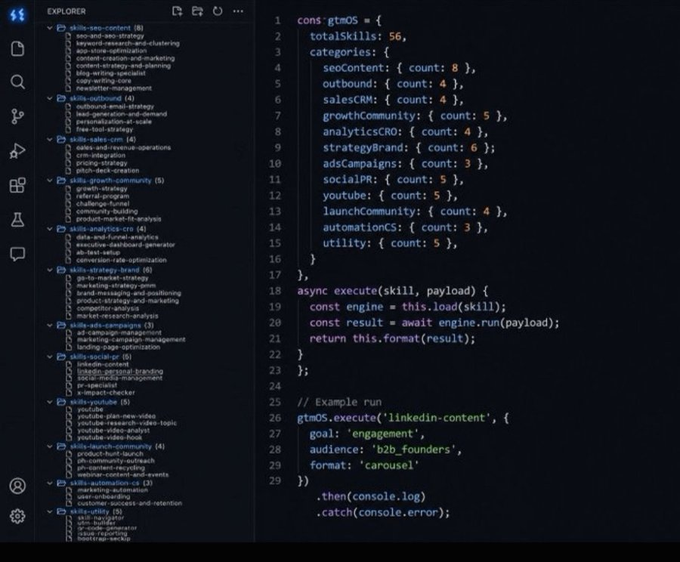Create a New File from Explorer header

pos(177,11)
